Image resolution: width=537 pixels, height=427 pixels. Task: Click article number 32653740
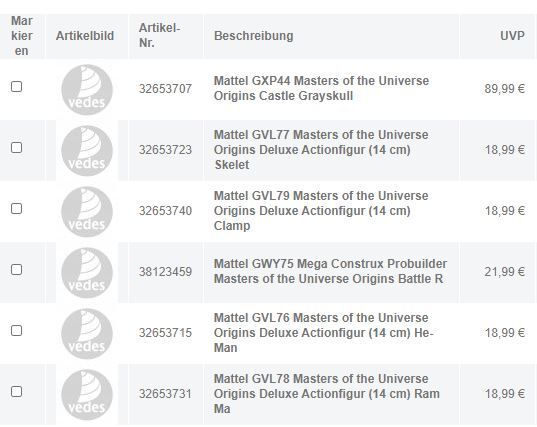click(165, 211)
